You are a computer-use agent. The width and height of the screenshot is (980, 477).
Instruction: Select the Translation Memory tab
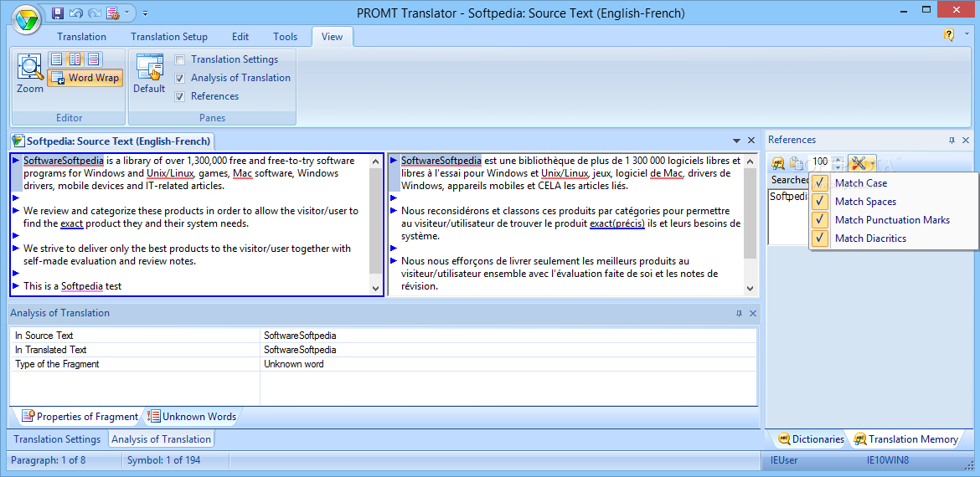coord(905,439)
